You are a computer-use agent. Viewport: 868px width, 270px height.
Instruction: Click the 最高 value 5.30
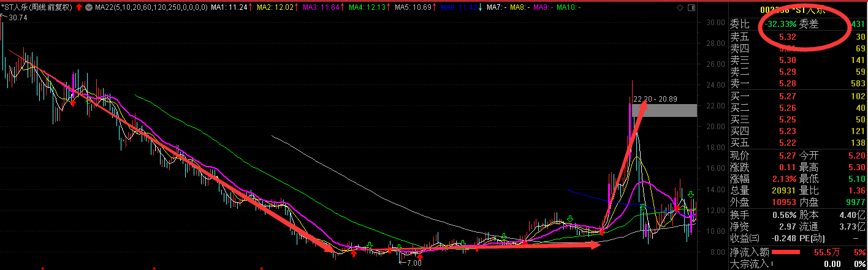point(856,167)
